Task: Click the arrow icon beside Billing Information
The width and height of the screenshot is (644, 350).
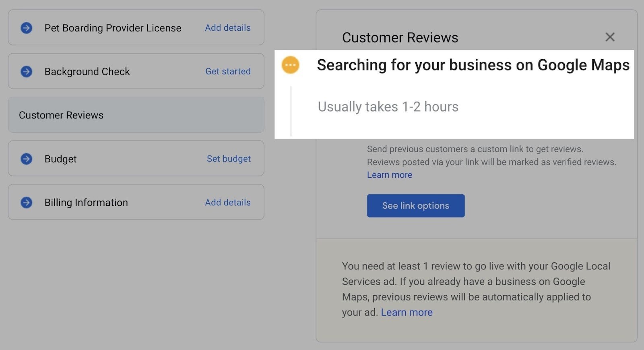Action: 27,202
